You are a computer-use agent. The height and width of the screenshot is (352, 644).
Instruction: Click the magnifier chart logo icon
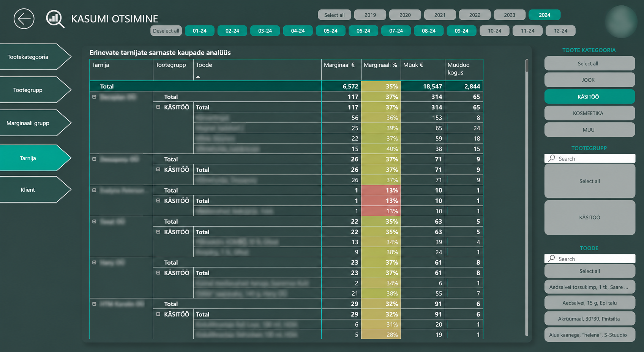55,19
